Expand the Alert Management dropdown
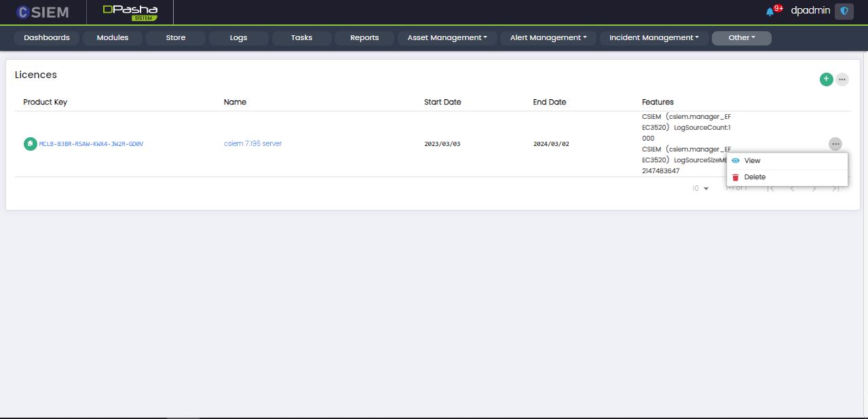 (548, 38)
